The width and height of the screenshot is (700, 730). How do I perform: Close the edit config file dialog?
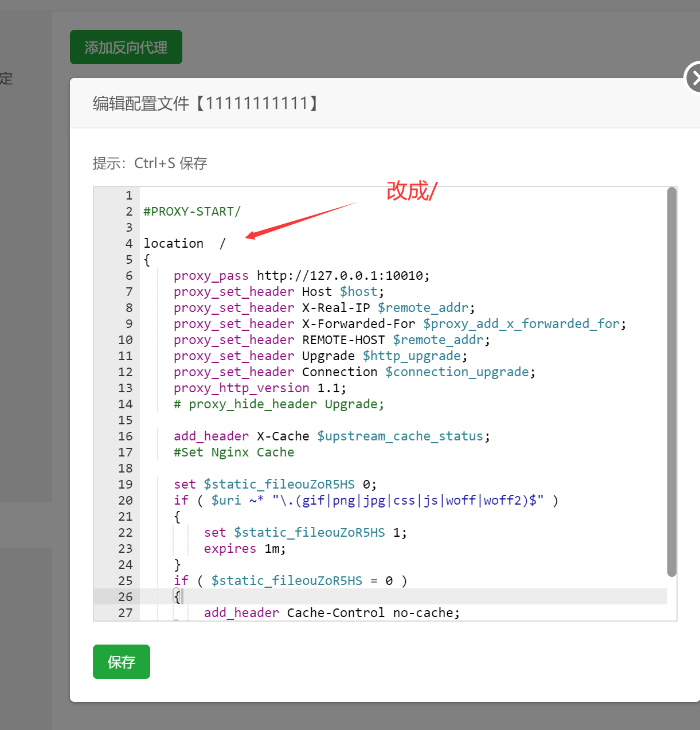click(694, 78)
